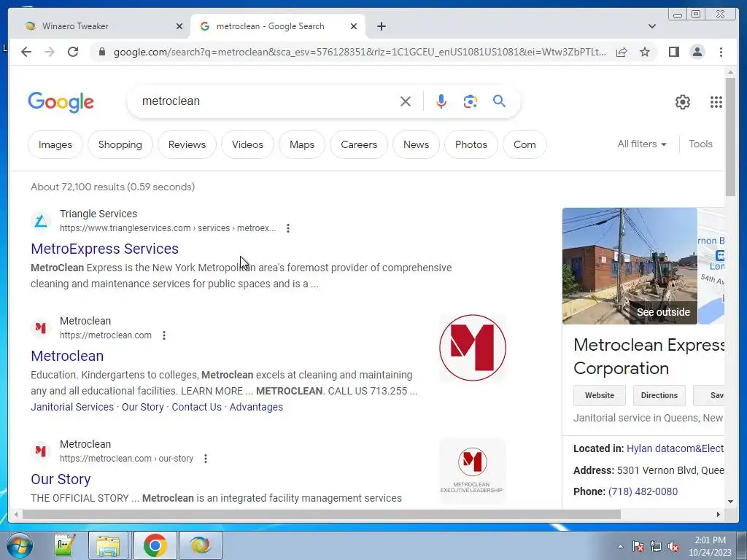Screen dimensions: 747x560
Task: Filter results by Shopping
Action: (x=120, y=144)
